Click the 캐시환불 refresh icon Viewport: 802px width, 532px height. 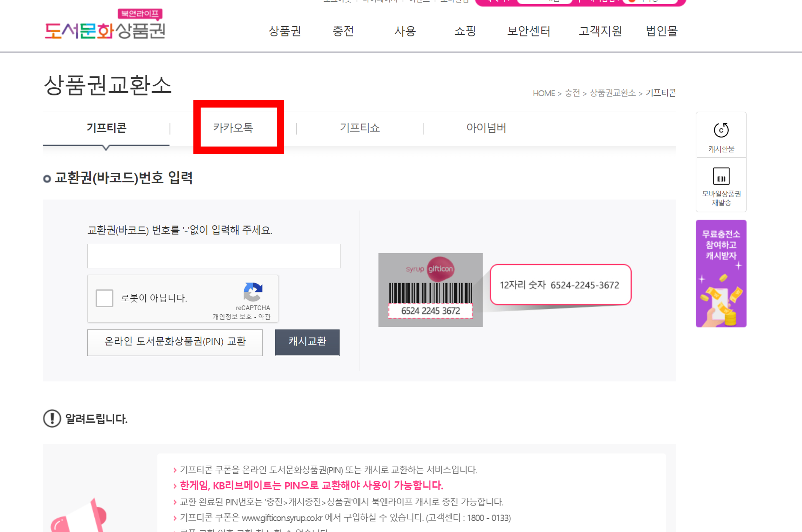[721, 130]
